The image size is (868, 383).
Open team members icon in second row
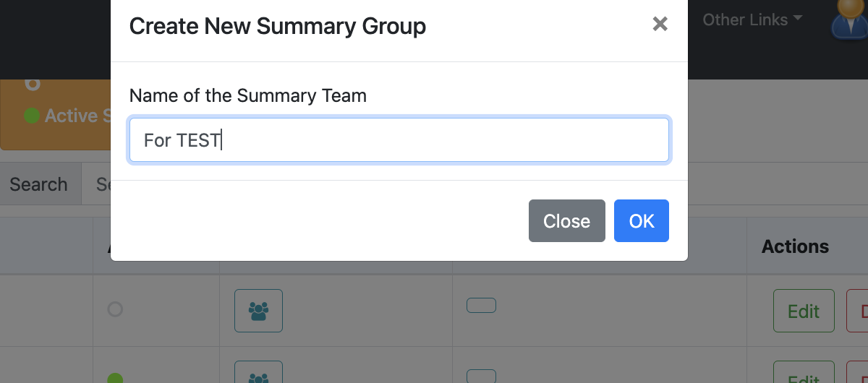(258, 374)
